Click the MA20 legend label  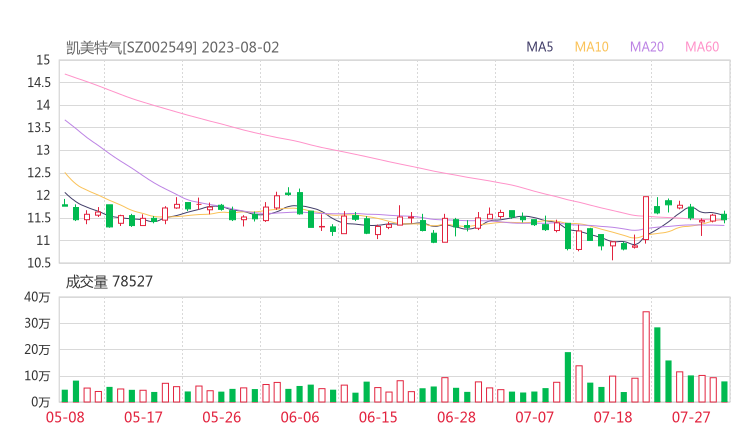tap(647, 47)
